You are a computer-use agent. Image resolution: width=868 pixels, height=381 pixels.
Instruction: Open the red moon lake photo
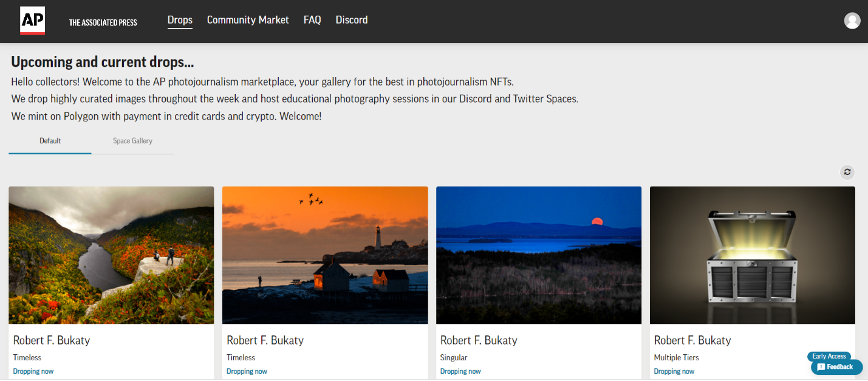click(x=539, y=255)
